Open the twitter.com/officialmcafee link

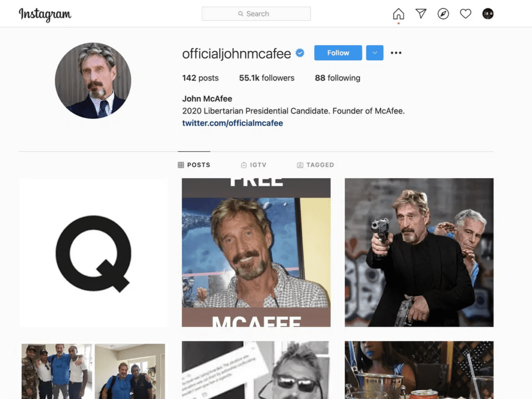point(232,123)
